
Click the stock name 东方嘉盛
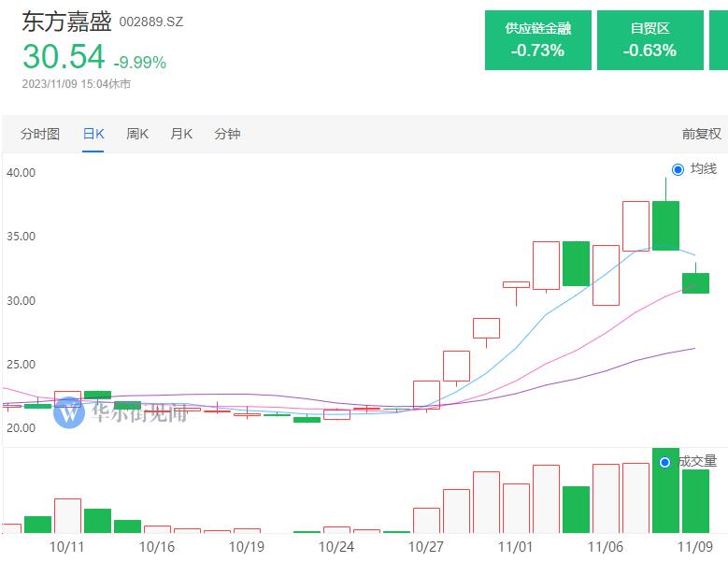tap(67, 22)
